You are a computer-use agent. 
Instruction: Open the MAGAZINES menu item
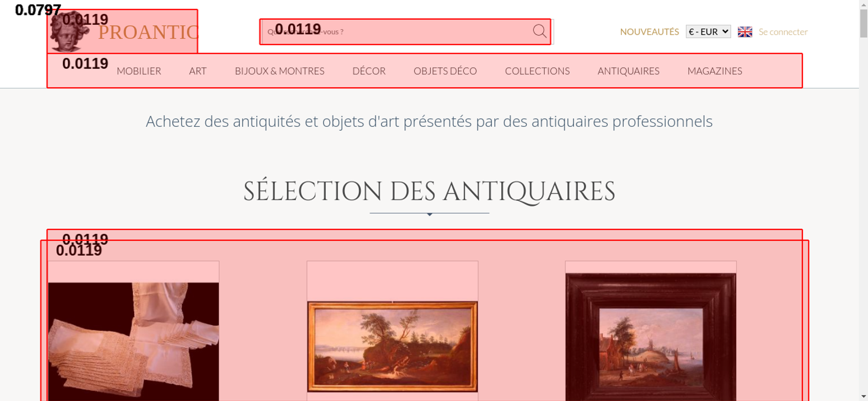(x=715, y=71)
